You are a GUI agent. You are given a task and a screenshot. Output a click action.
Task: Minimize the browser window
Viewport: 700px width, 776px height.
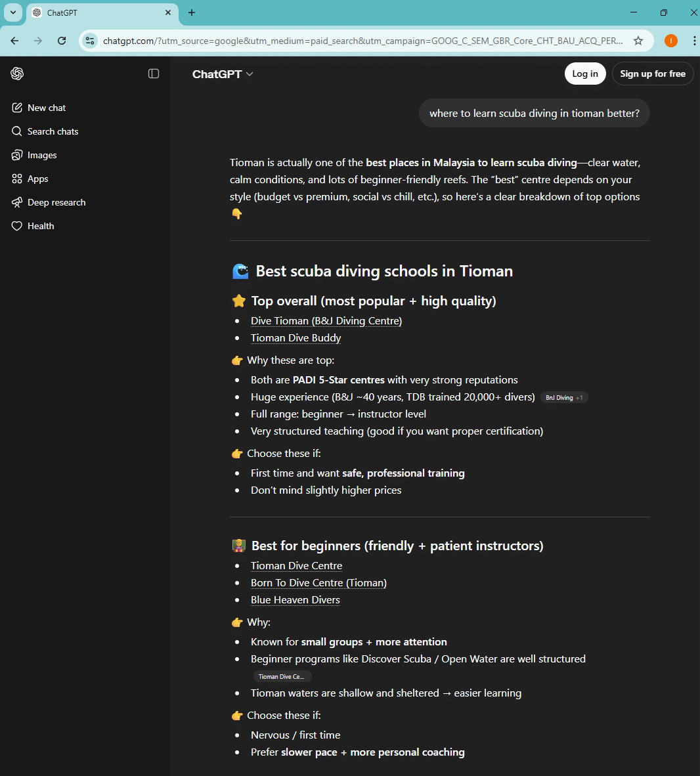click(x=633, y=12)
